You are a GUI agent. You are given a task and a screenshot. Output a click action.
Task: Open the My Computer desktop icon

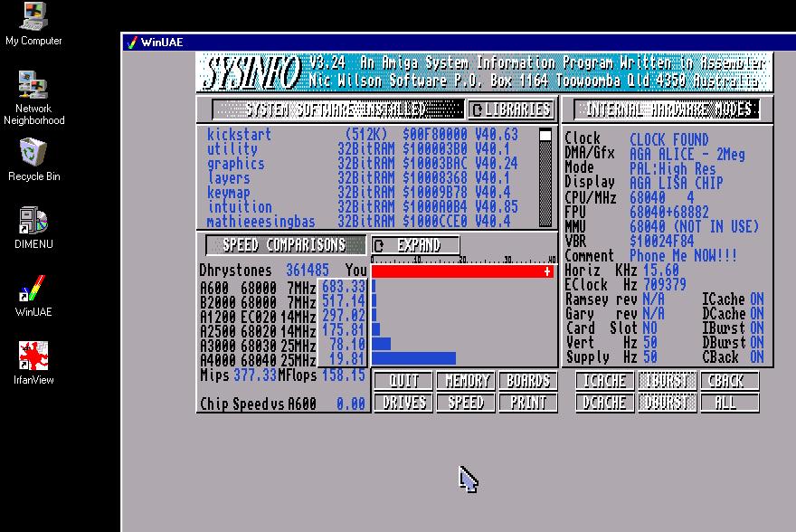click(x=33, y=24)
